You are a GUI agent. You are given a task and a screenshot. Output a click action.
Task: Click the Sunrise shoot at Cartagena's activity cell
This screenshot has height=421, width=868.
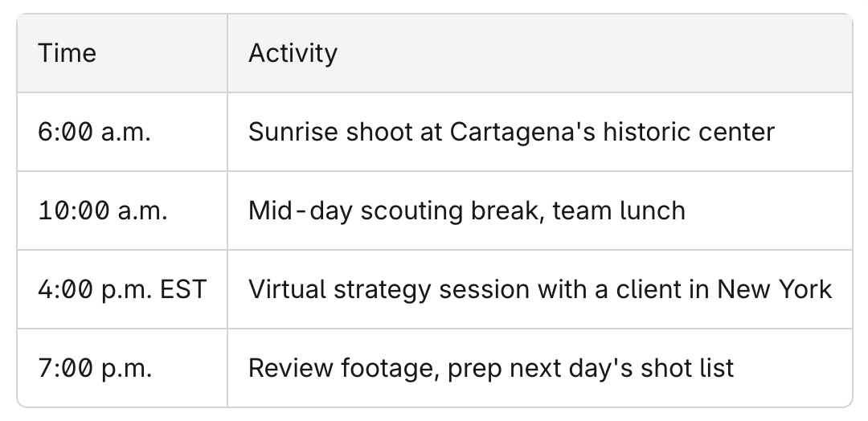[x=540, y=133]
